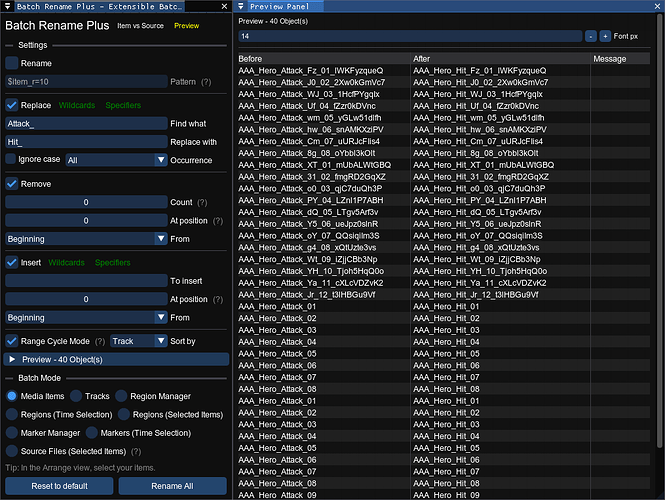Screen dimensions: 665x500
Task: Select Markers (Time Selection) mode
Action: [92, 433]
